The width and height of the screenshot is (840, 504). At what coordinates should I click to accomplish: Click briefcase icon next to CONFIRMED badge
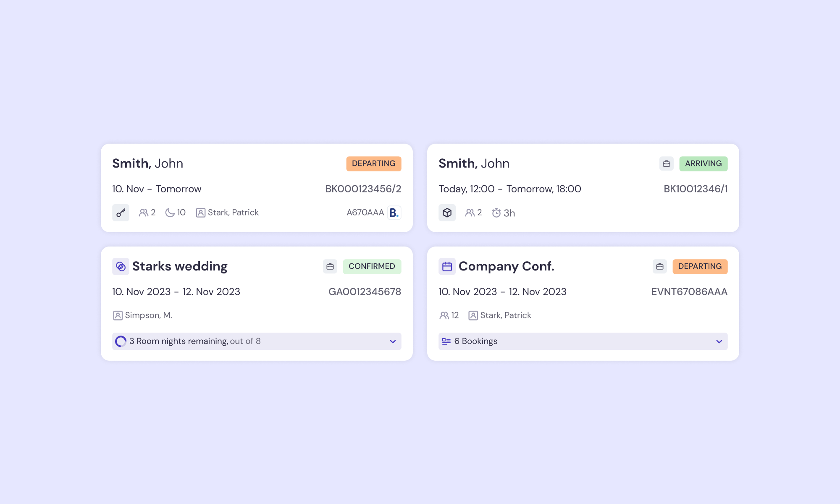(x=330, y=267)
